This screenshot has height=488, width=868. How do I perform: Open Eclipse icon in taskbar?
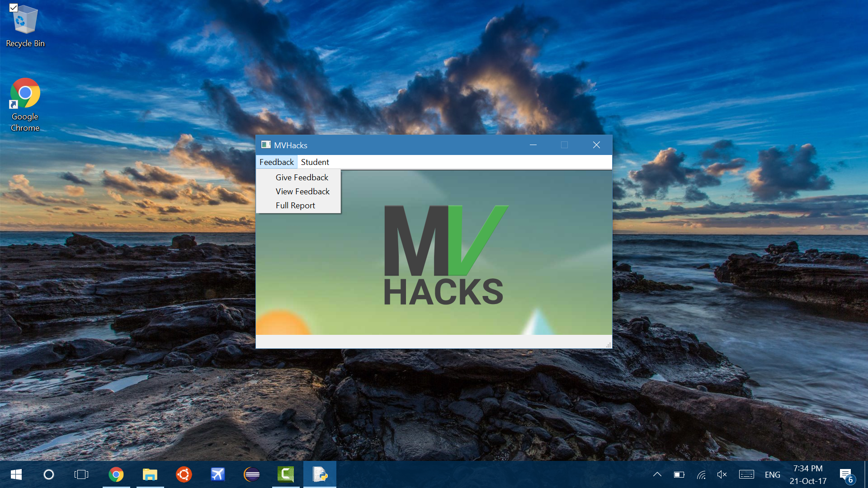pyautogui.click(x=252, y=474)
